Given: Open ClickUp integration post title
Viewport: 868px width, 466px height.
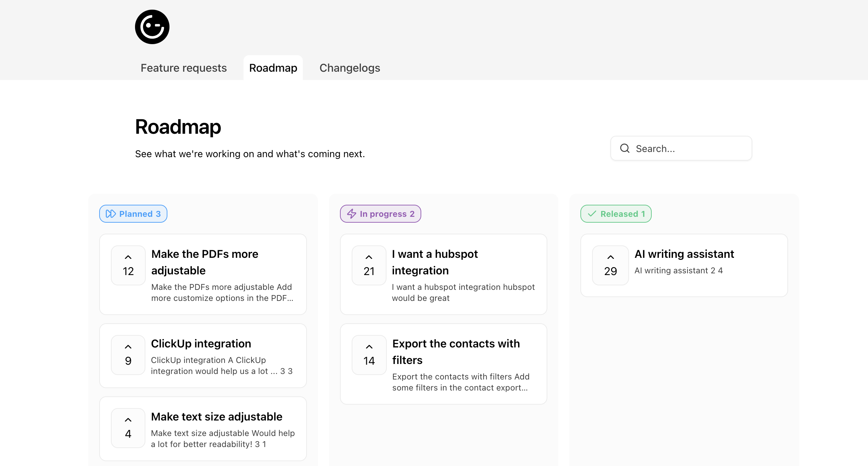Looking at the screenshot, I should point(201,344).
